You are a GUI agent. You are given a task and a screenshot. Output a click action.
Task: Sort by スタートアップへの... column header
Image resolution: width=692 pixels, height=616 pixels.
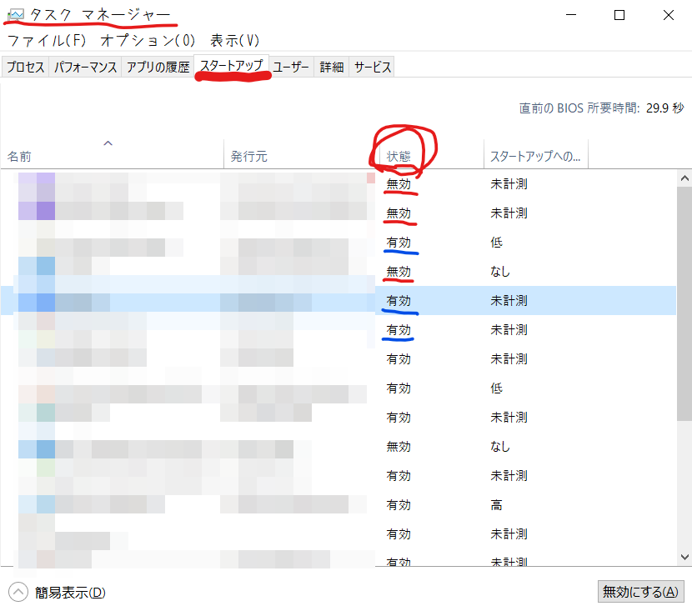pyautogui.click(x=536, y=154)
